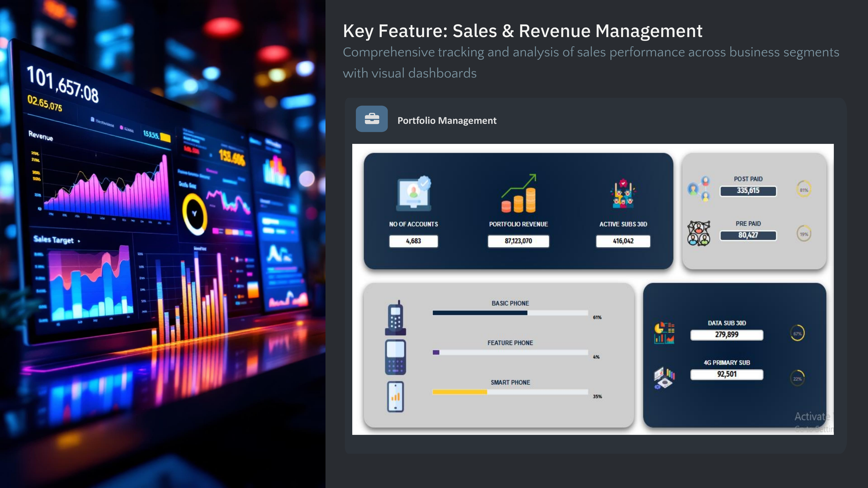Click the POST PAID label
Viewport: 868px width, 488px height.
pos(748,179)
